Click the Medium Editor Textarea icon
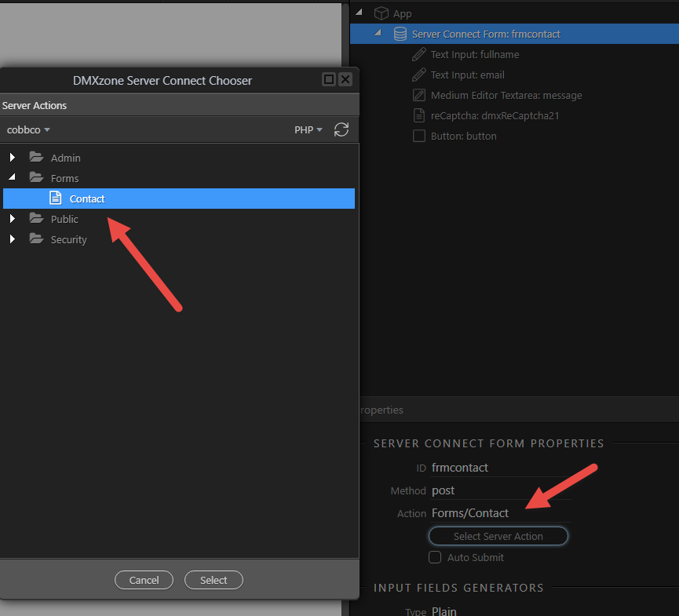Image resolution: width=679 pixels, height=616 pixels. coord(418,95)
